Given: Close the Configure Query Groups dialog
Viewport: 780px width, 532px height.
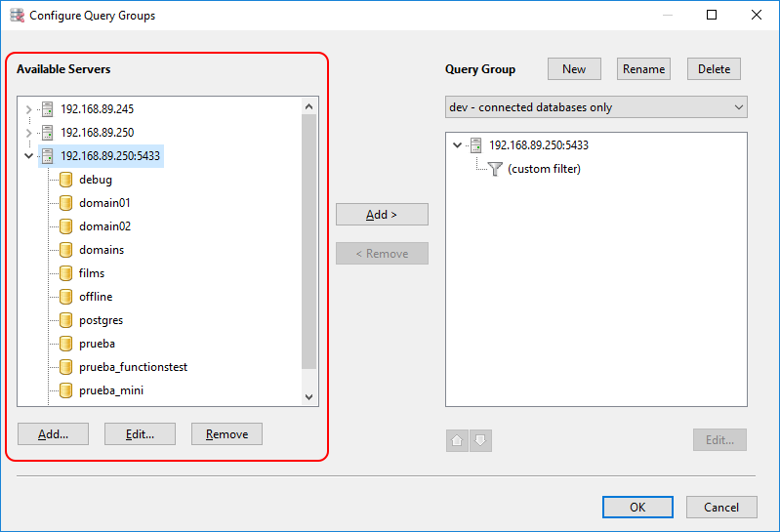Looking at the screenshot, I should tap(757, 15).
